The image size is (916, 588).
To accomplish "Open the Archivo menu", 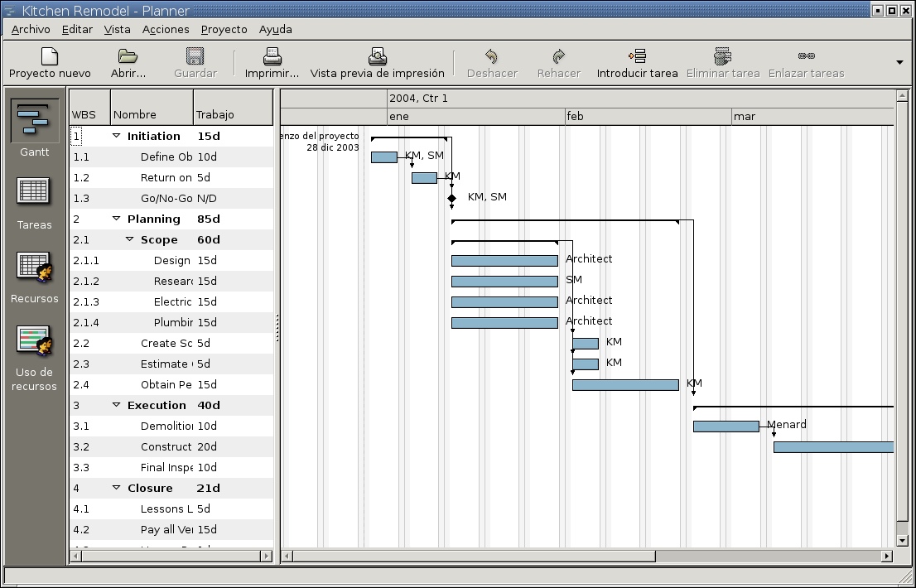I will [31, 29].
